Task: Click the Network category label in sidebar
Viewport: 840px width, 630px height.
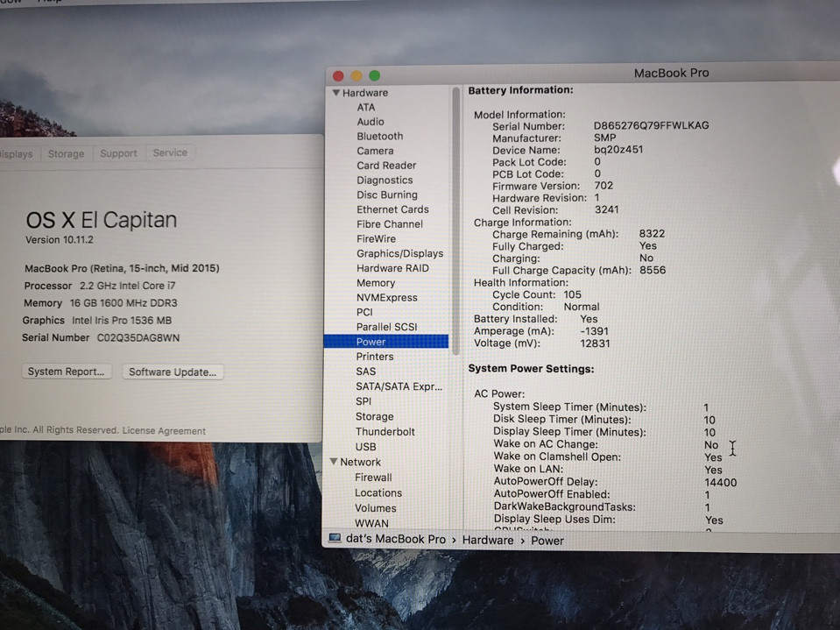Action: pyautogui.click(x=360, y=462)
